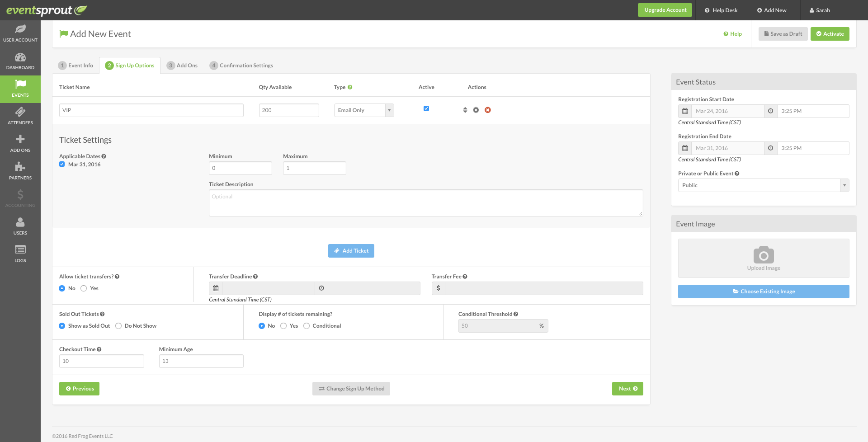Open Add Ons sidebar section
The width and height of the screenshot is (868, 442).
pos(20,144)
